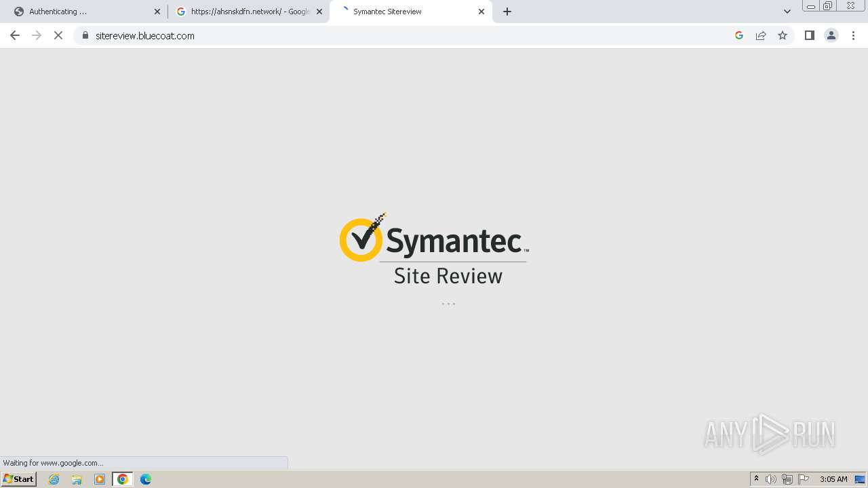Click the 3:05 AM clock
Viewport: 868px width, 488px height.
(833, 479)
